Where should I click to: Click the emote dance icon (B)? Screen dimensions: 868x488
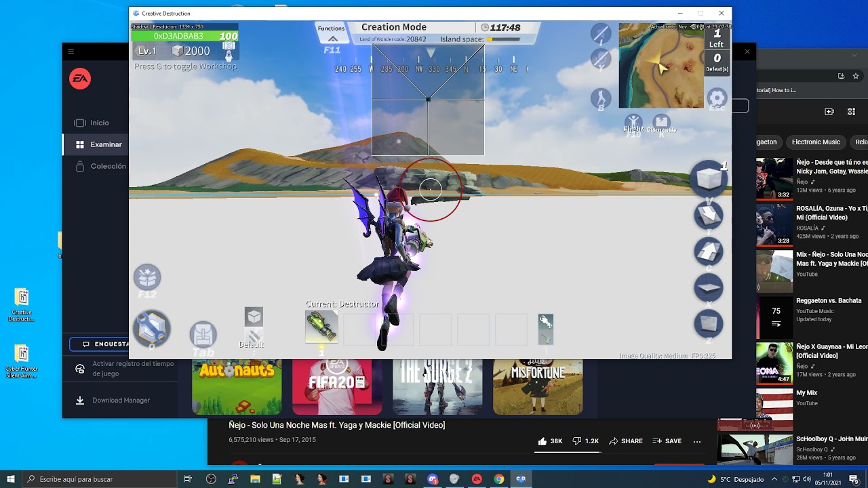(601, 98)
